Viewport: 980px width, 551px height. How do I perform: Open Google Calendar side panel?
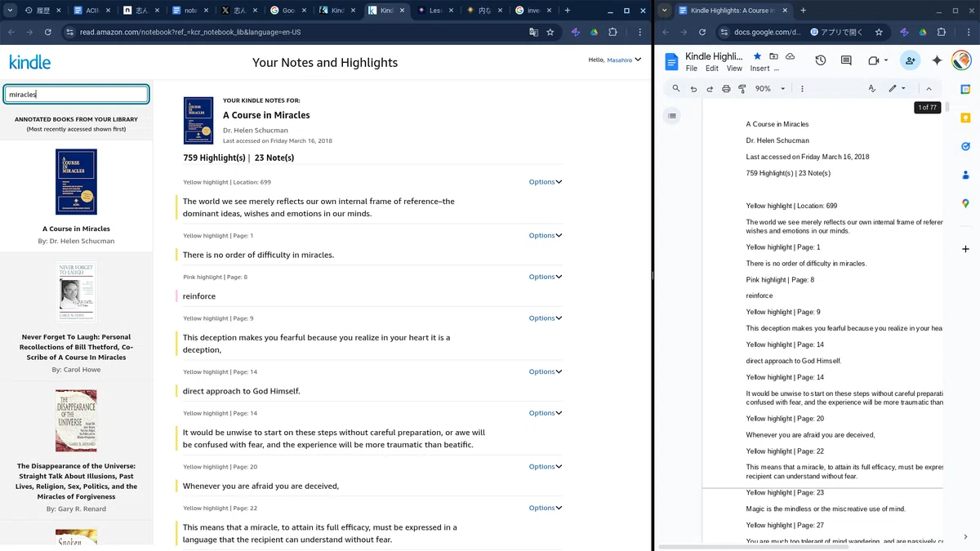tap(965, 89)
